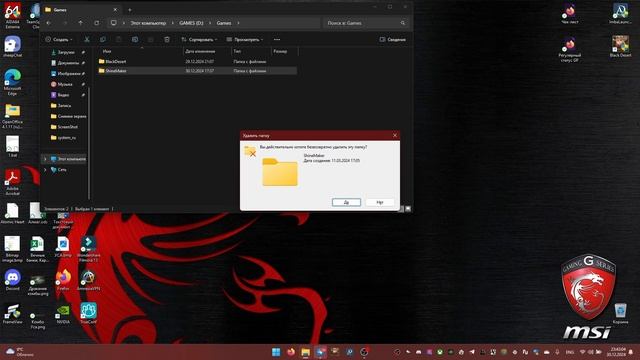Refresh the Games folder view
Screen dimensions: 640x360
pyautogui.click(x=97, y=23)
